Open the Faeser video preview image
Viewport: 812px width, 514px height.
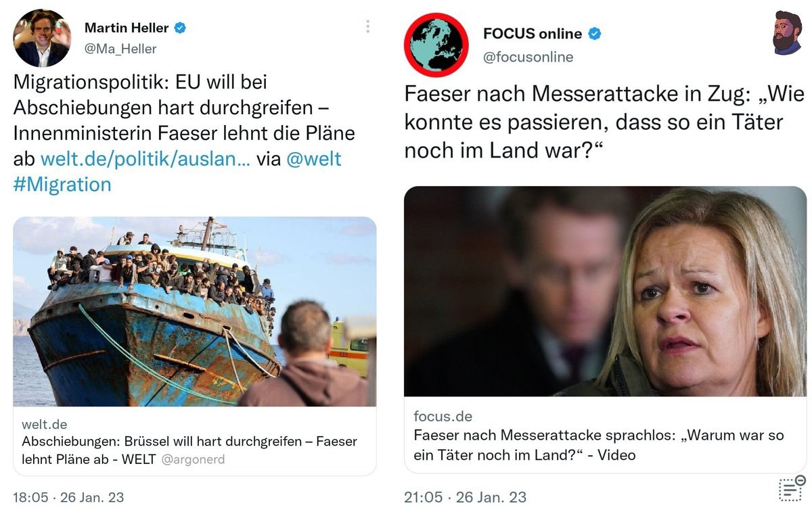coord(605,291)
